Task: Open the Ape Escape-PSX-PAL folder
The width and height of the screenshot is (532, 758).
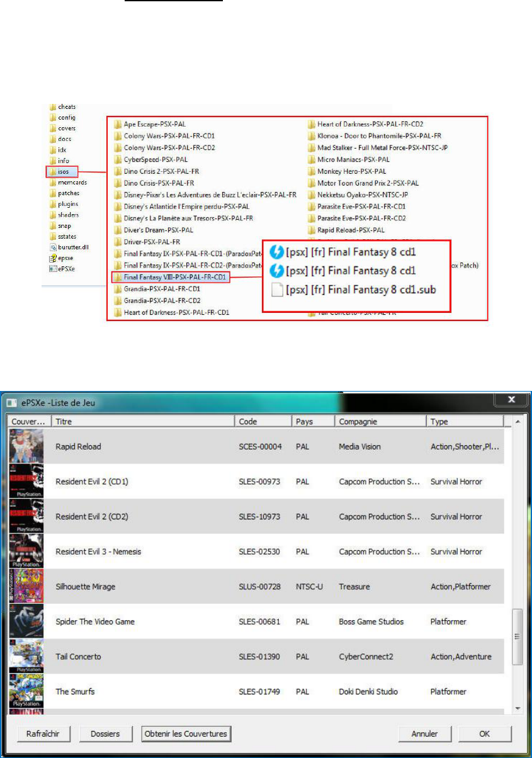Action: tap(154, 124)
